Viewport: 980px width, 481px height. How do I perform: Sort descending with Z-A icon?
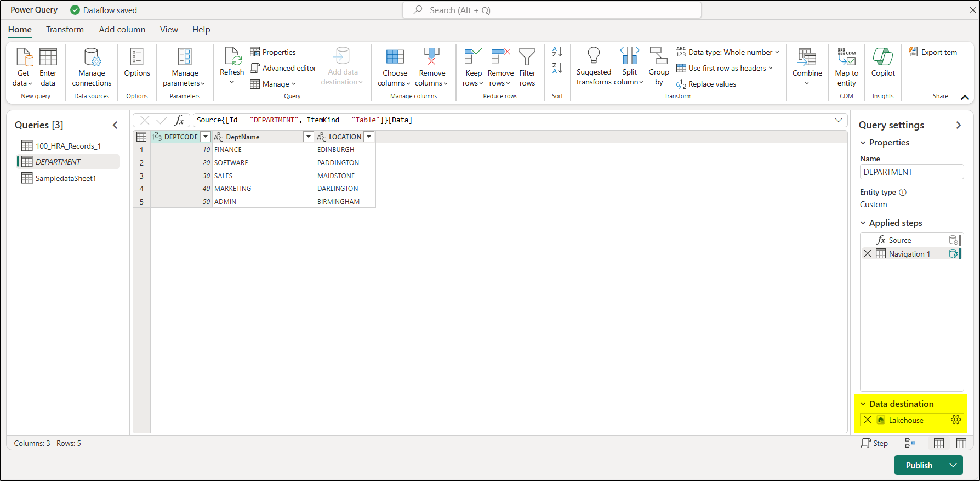tap(557, 68)
